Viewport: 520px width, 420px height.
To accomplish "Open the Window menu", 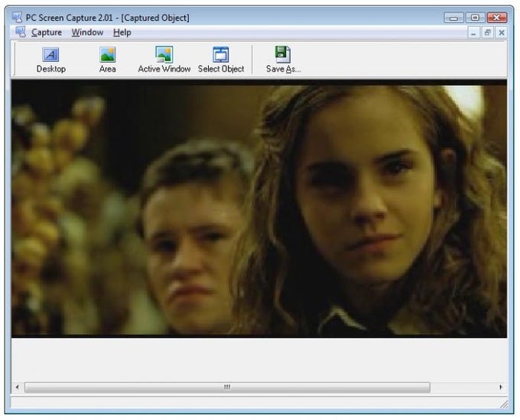I will 87,32.
